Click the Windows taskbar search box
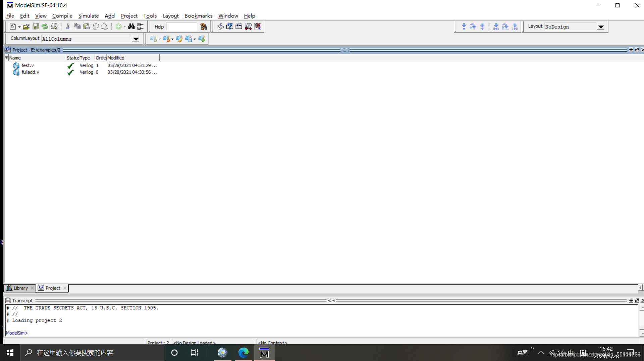 pyautogui.click(x=92, y=353)
